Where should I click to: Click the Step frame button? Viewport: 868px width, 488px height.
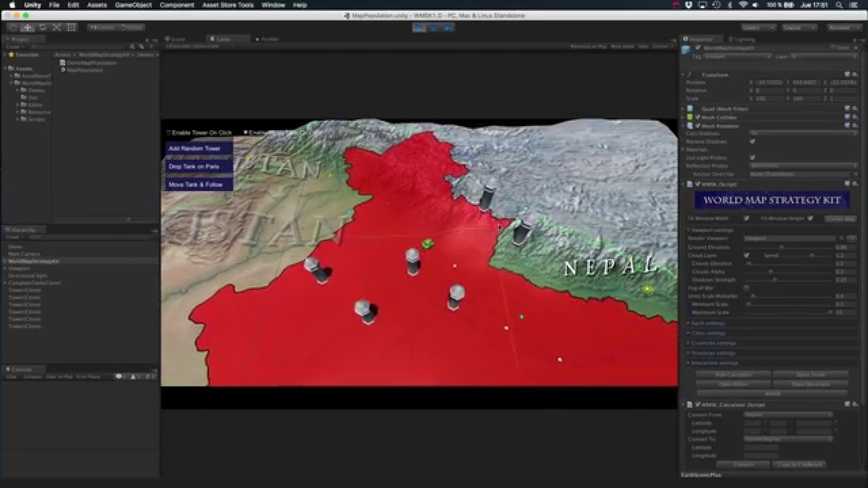[449, 28]
